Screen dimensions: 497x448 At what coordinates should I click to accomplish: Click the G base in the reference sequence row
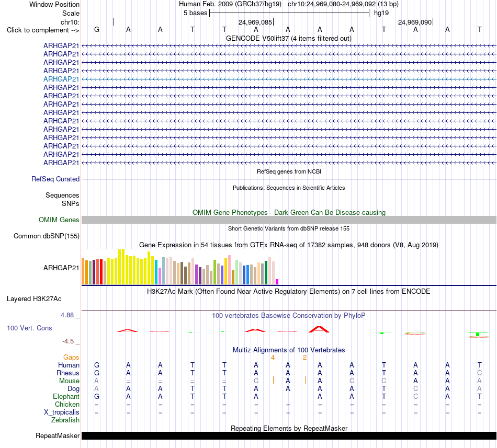point(97,29)
